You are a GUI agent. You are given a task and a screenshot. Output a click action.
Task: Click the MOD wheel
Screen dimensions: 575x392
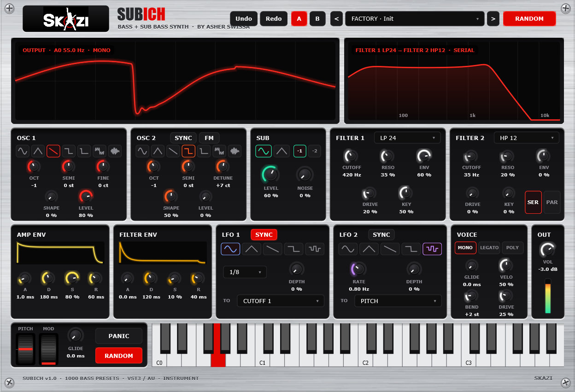coord(48,349)
